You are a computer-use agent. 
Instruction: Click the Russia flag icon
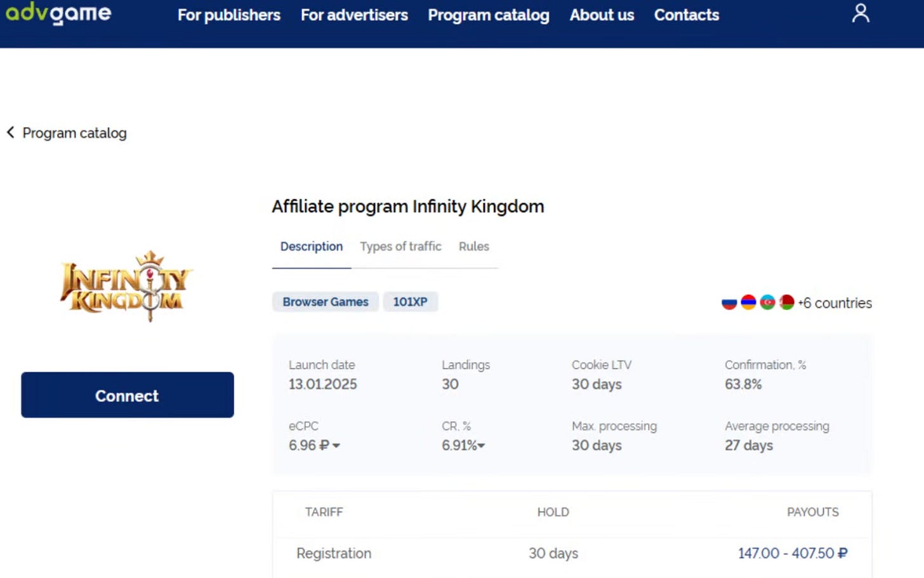729,303
